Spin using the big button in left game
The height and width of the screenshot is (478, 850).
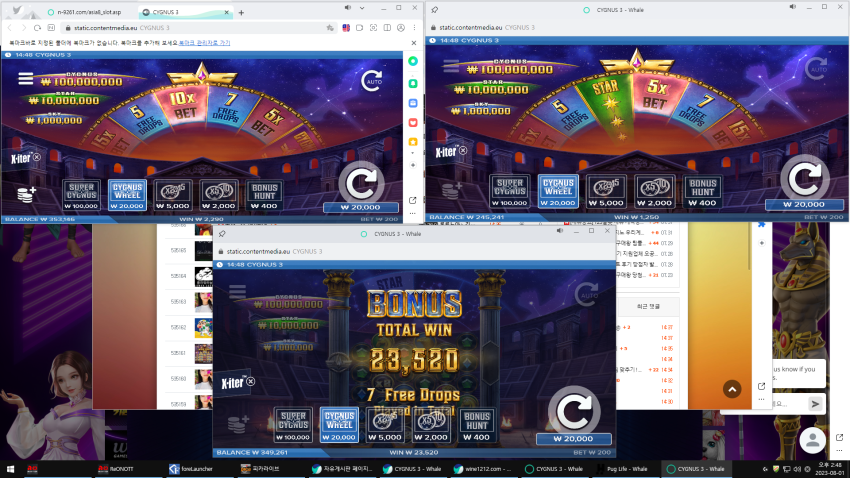[361, 183]
